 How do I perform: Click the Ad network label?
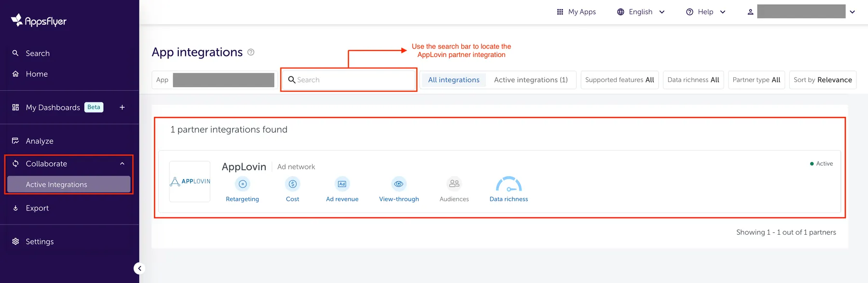pyautogui.click(x=296, y=167)
